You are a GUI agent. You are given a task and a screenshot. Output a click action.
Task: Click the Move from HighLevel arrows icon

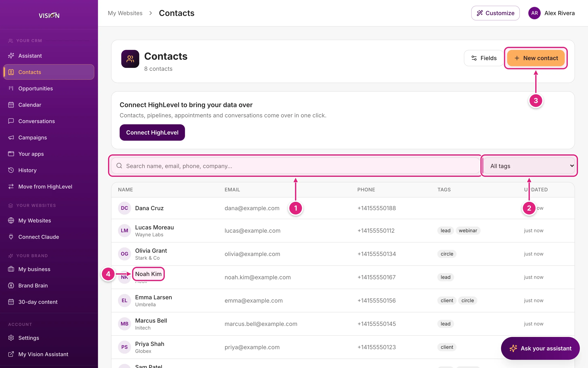point(11,186)
